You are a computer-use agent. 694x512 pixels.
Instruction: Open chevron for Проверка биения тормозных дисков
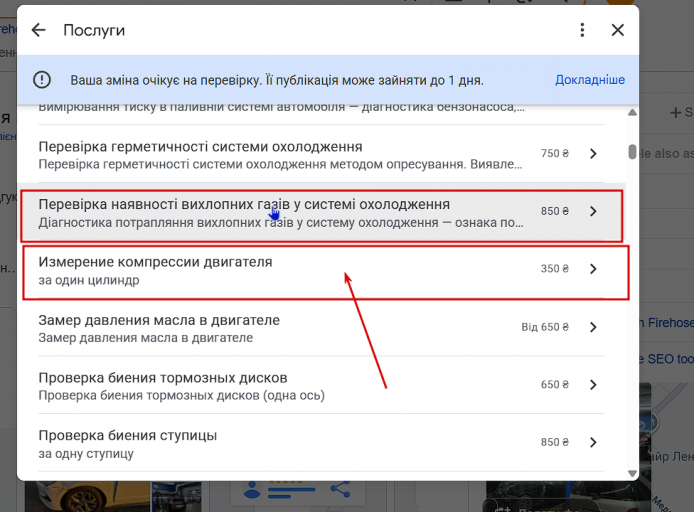pos(594,385)
